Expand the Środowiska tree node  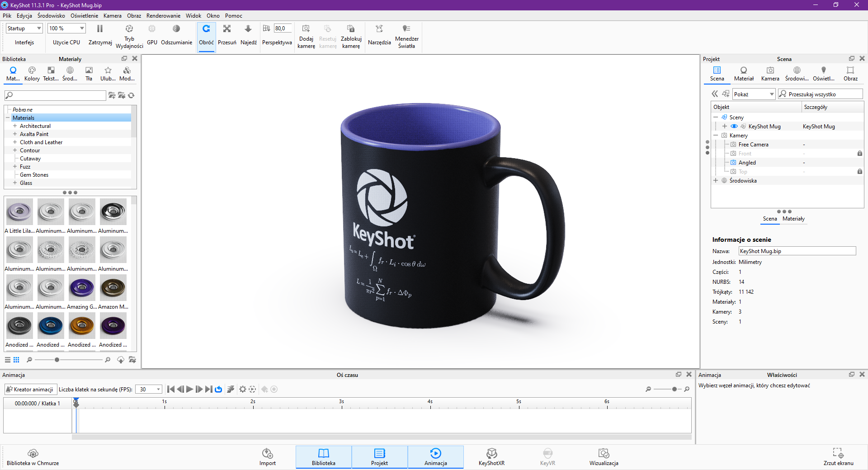pyautogui.click(x=716, y=181)
